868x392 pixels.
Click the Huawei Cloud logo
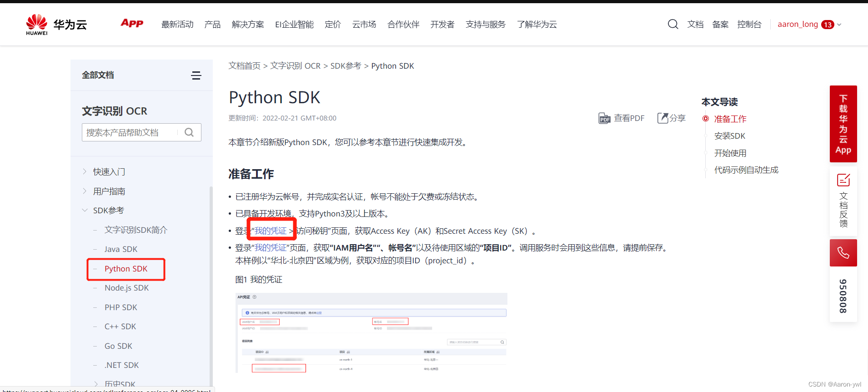56,25
